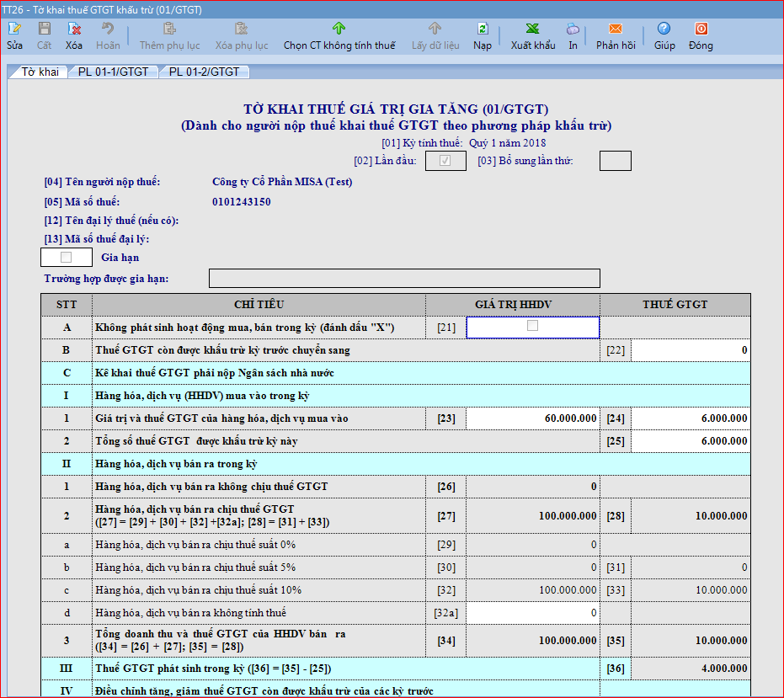Click the Phản hồi (feedback) envelope icon
The width and height of the screenshot is (784, 698).
(616, 29)
